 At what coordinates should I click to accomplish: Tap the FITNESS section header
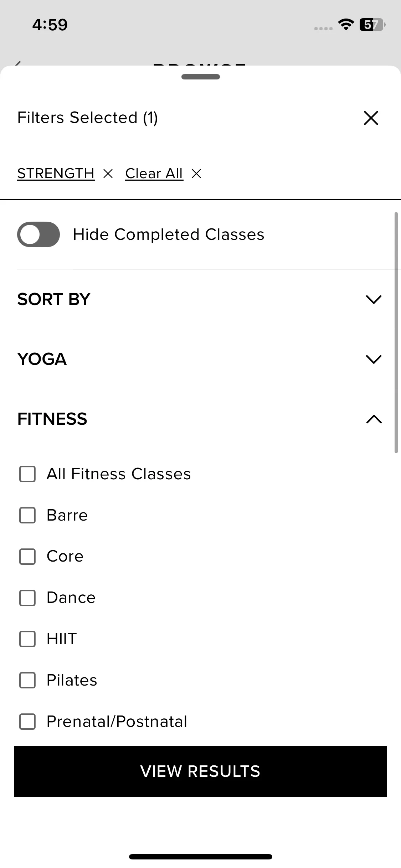pyautogui.click(x=52, y=419)
